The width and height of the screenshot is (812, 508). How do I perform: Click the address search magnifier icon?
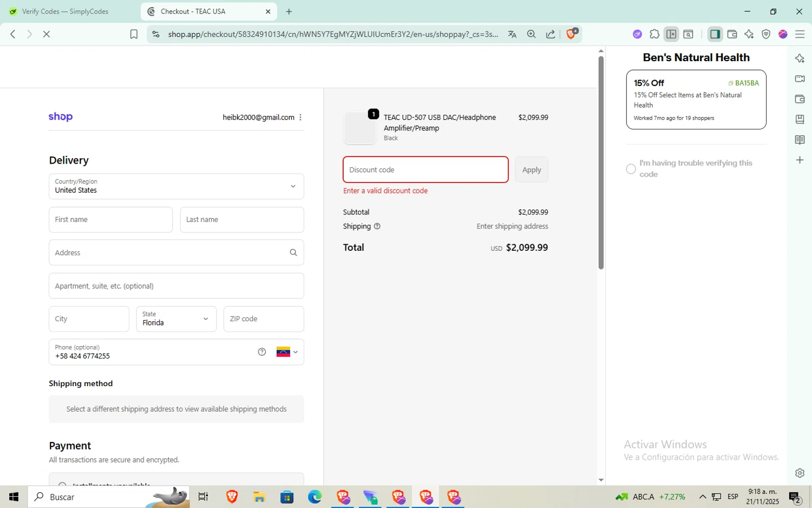click(x=293, y=253)
